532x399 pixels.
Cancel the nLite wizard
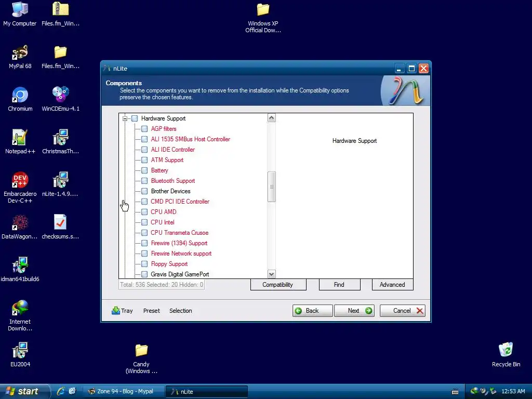coord(402,311)
